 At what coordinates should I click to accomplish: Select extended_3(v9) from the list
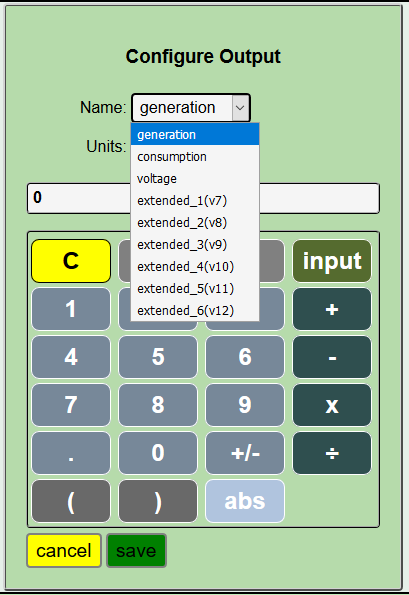point(195,245)
